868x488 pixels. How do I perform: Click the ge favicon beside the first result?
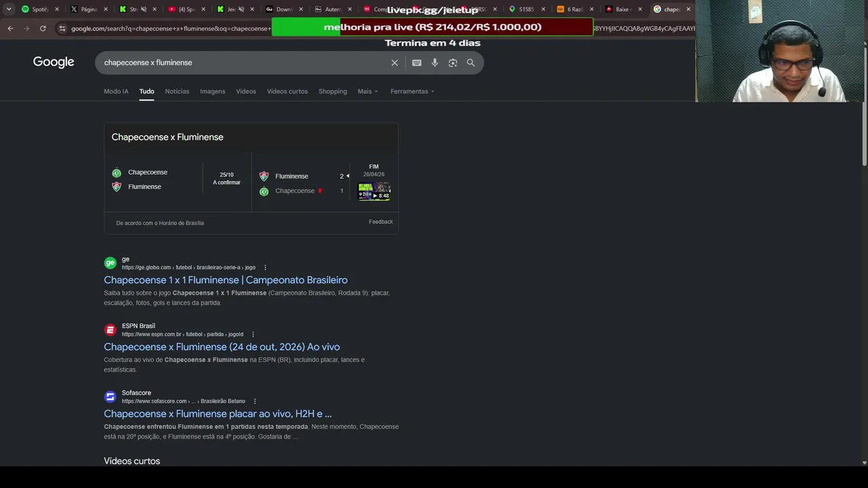pos(110,263)
